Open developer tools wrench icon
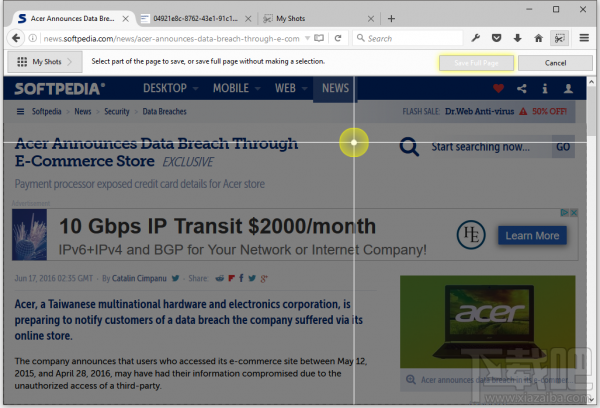Screen dimensions: 600x408 click(x=476, y=38)
